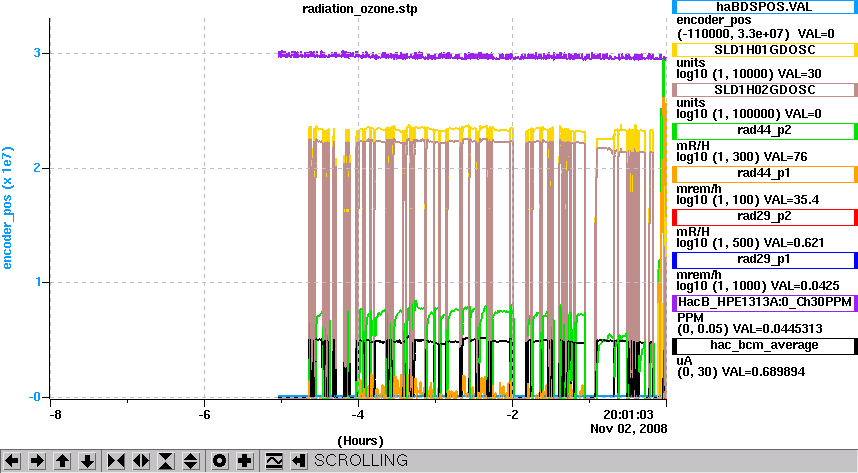Click the -2 hour tick label
The width and height of the screenshot is (858, 473).
512,414
